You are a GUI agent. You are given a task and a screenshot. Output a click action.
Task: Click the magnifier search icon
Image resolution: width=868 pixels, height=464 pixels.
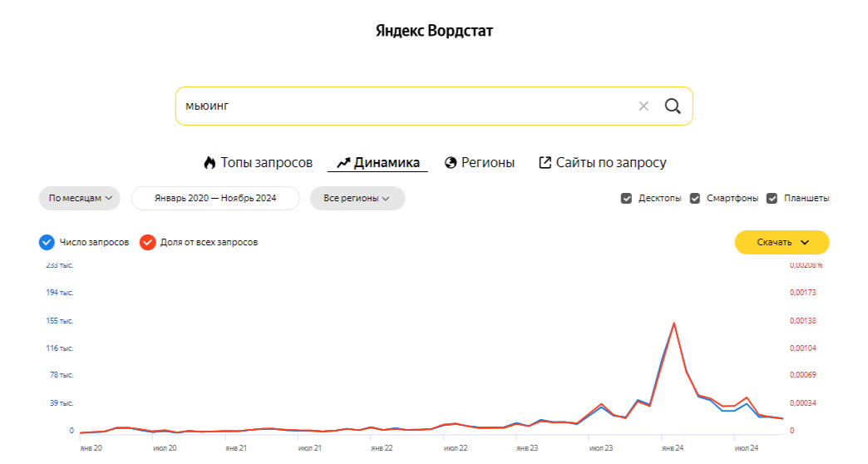(673, 106)
